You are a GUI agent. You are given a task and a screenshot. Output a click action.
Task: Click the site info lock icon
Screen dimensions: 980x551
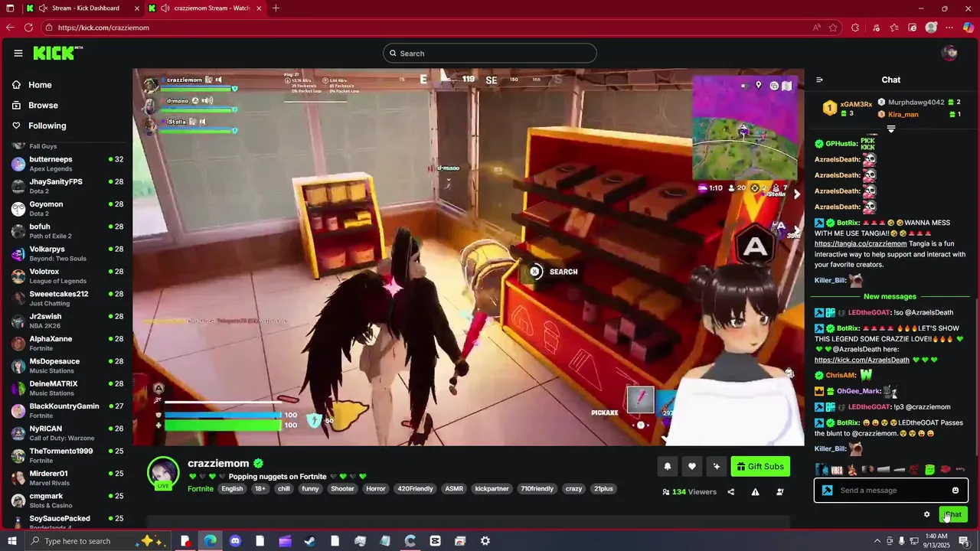tap(49, 28)
